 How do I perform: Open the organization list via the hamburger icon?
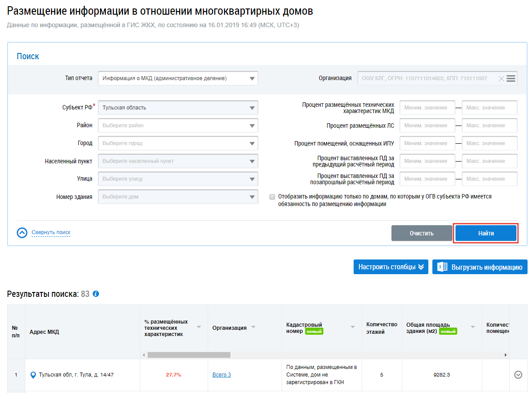[511, 78]
